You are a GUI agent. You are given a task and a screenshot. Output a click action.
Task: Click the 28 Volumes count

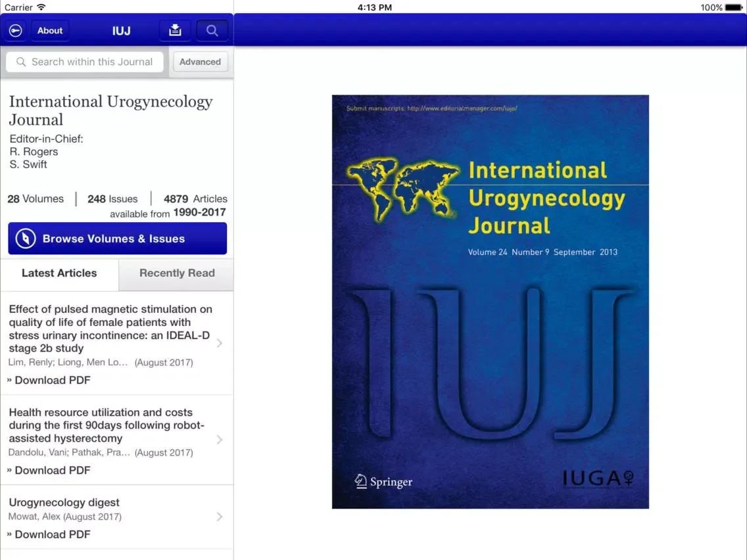[36, 199]
